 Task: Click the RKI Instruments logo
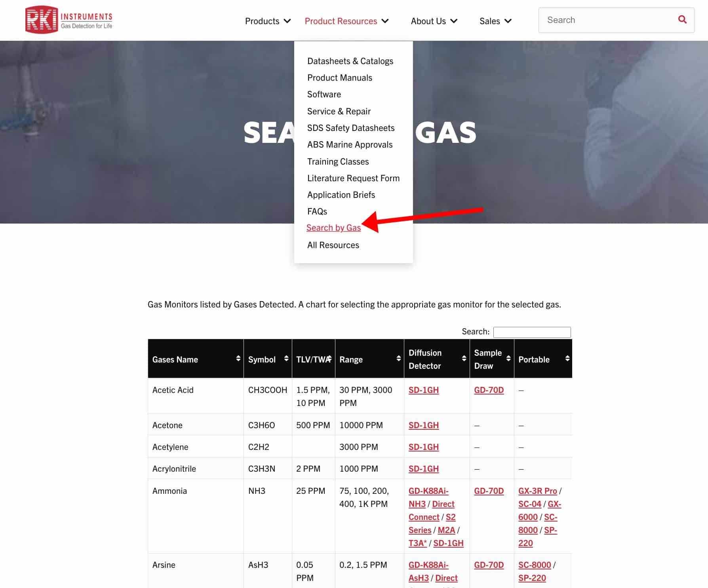[69, 20]
